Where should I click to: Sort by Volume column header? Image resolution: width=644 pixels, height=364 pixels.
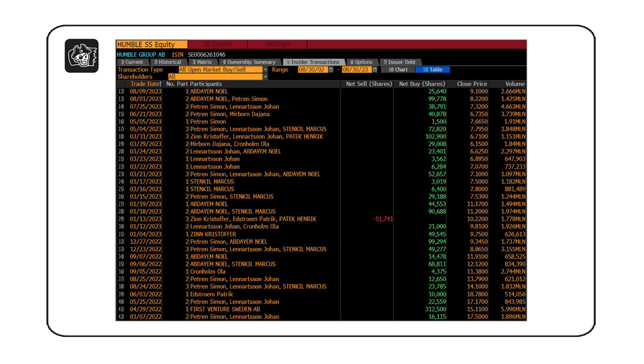515,84
